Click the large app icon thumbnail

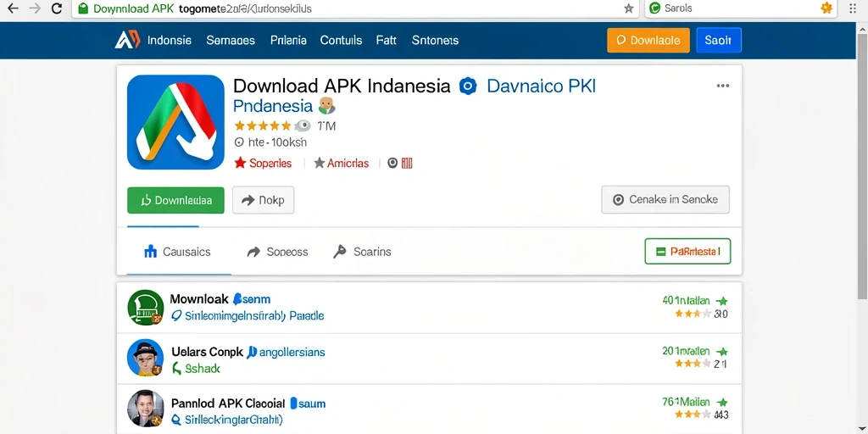[x=175, y=122]
